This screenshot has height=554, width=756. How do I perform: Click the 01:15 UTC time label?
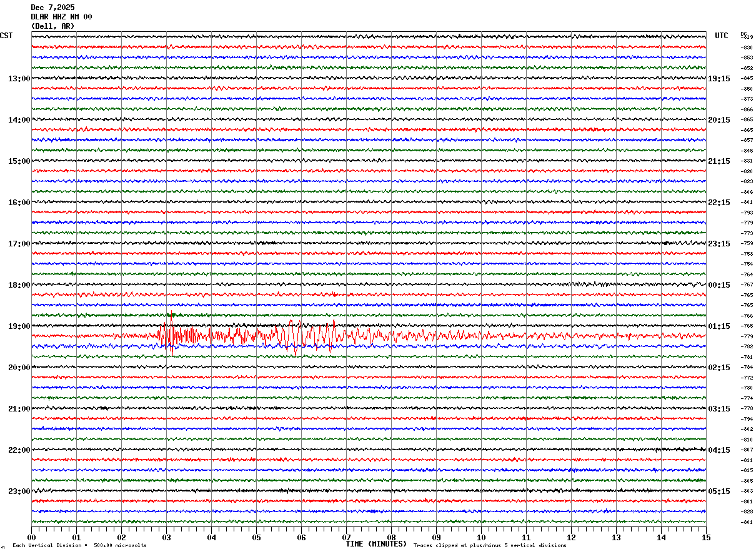(x=719, y=326)
